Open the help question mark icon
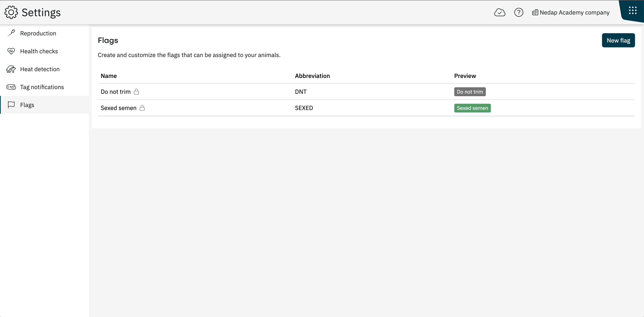This screenshot has height=317, width=644. [x=519, y=13]
